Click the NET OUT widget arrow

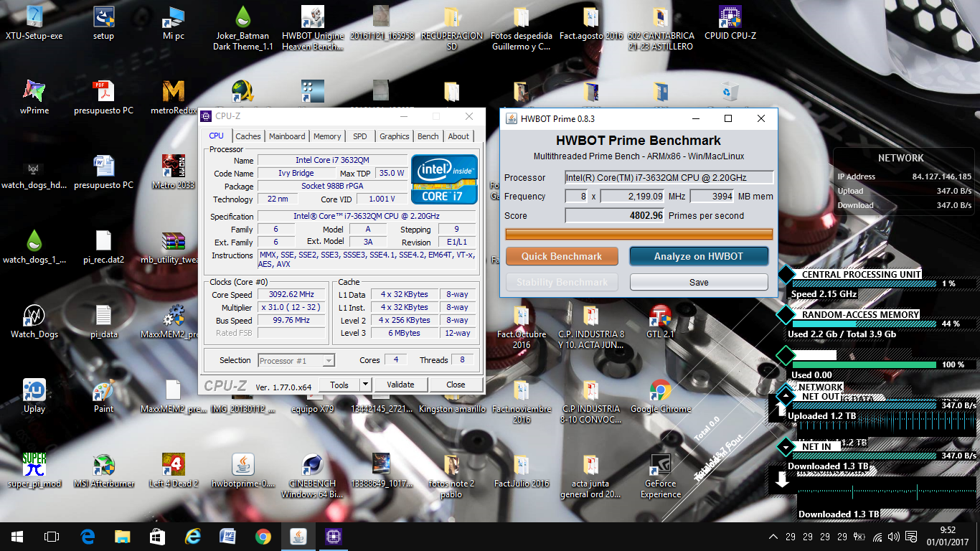(x=787, y=396)
